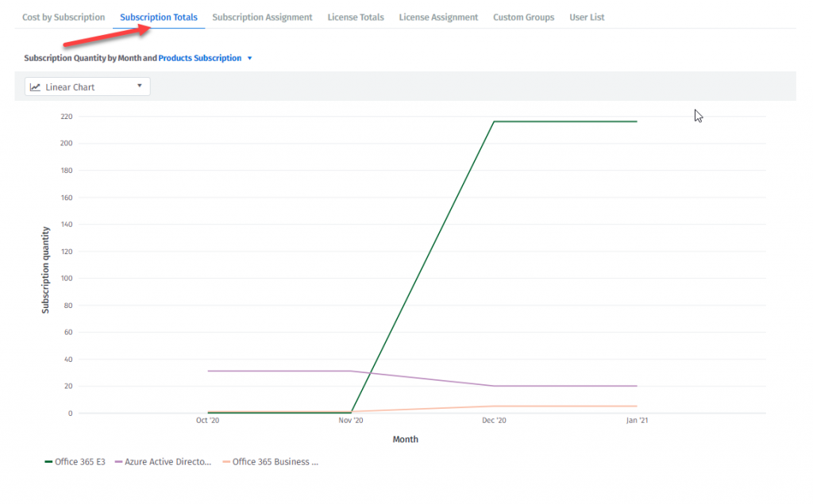Screen dimensions: 813x504
Task: Go to the License Totals tab
Action: click(x=356, y=17)
